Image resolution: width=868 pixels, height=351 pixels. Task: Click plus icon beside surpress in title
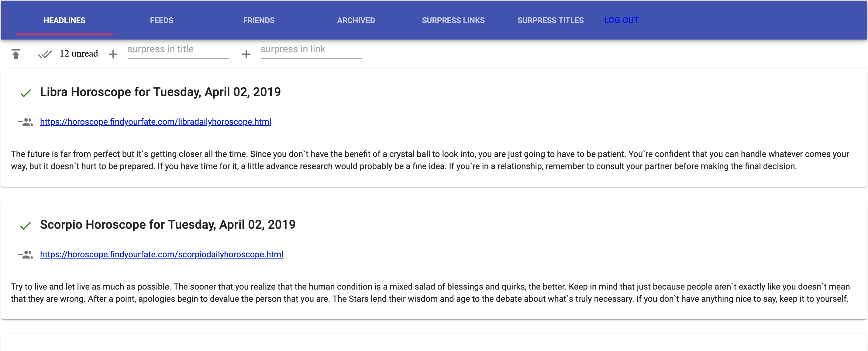tap(113, 54)
